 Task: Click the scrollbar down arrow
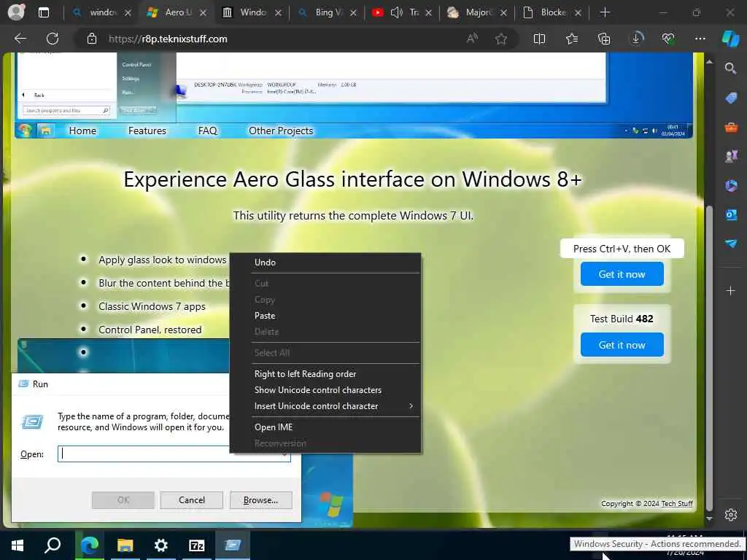pos(709,518)
